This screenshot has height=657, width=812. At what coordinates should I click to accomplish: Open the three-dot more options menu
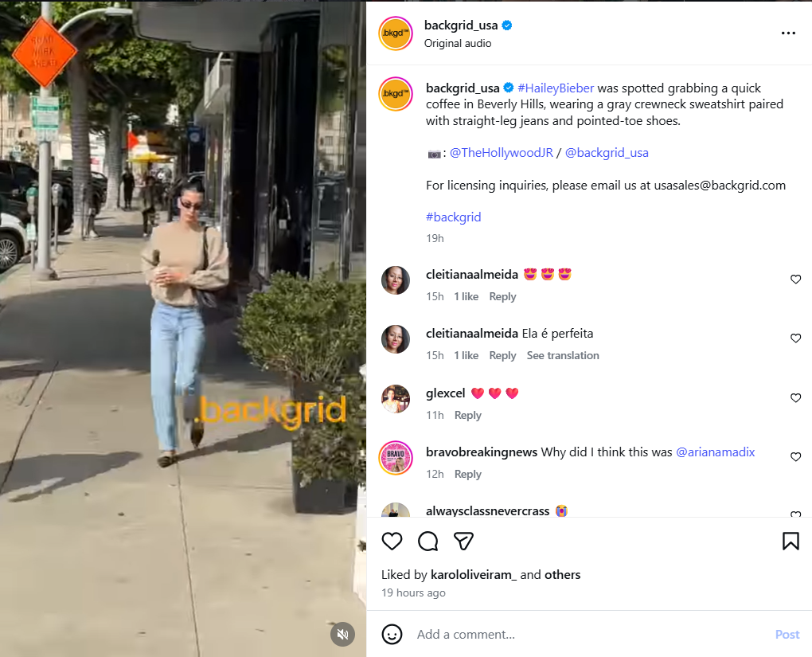click(788, 33)
